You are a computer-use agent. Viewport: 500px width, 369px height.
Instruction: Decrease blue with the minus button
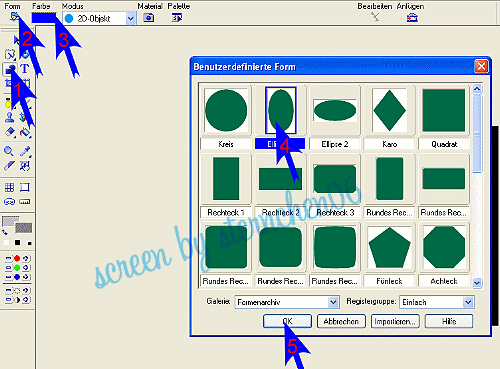pyautogui.click(x=8, y=277)
